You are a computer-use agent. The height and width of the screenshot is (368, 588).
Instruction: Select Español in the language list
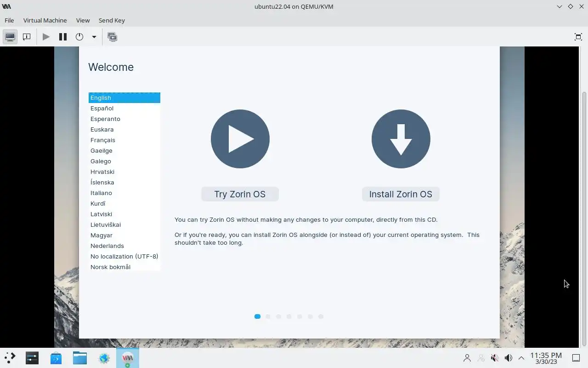(124, 108)
